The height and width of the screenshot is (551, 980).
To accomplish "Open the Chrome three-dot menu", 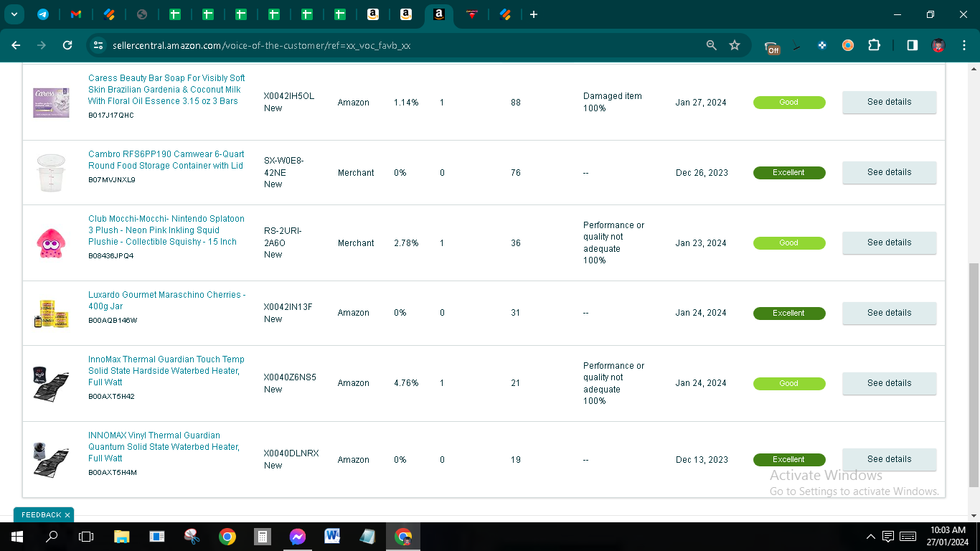I will (963, 45).
